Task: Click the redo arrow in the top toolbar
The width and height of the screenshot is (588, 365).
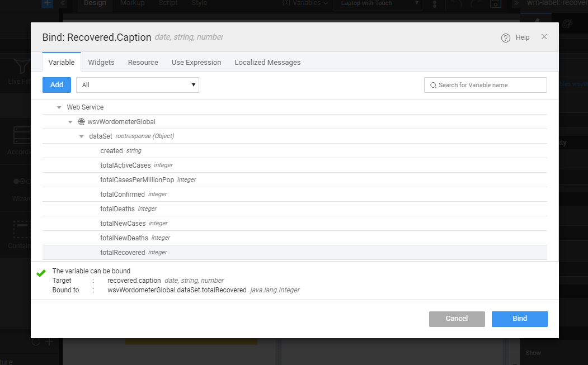Action: (x=475, y=4)
